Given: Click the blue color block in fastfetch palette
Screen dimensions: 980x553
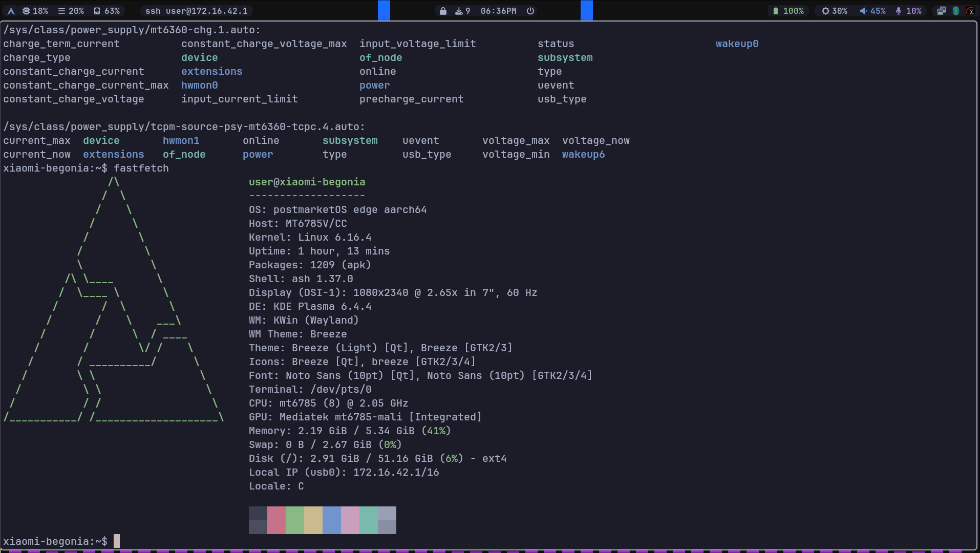Looking at the screenshot, I should click(332, 520).
